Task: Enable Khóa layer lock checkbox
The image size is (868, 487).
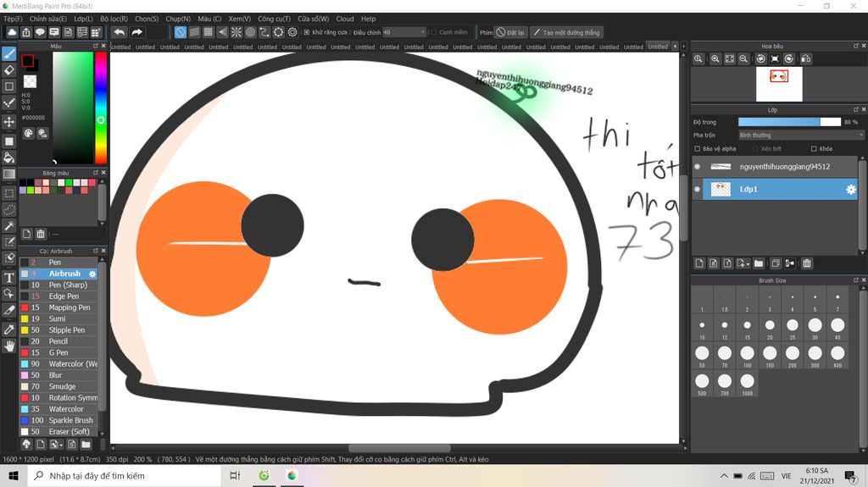Action: pyautogui.click(x=814, y=149)
